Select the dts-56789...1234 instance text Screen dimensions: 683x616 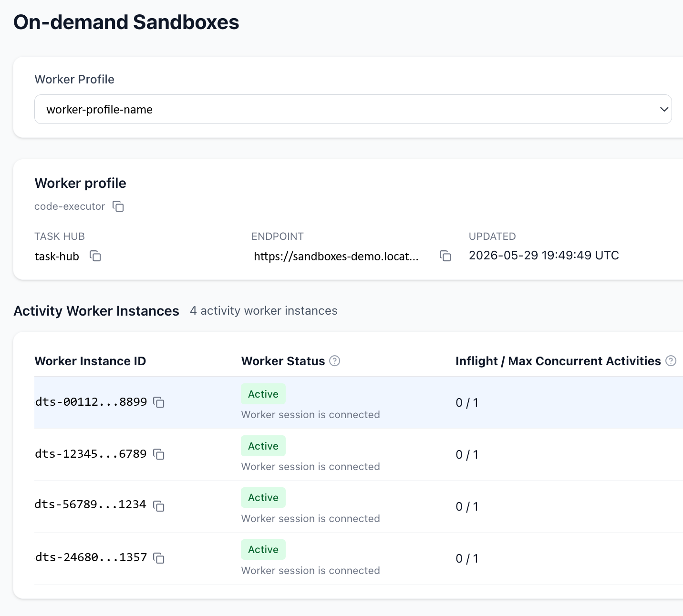(x=91, y=504)
